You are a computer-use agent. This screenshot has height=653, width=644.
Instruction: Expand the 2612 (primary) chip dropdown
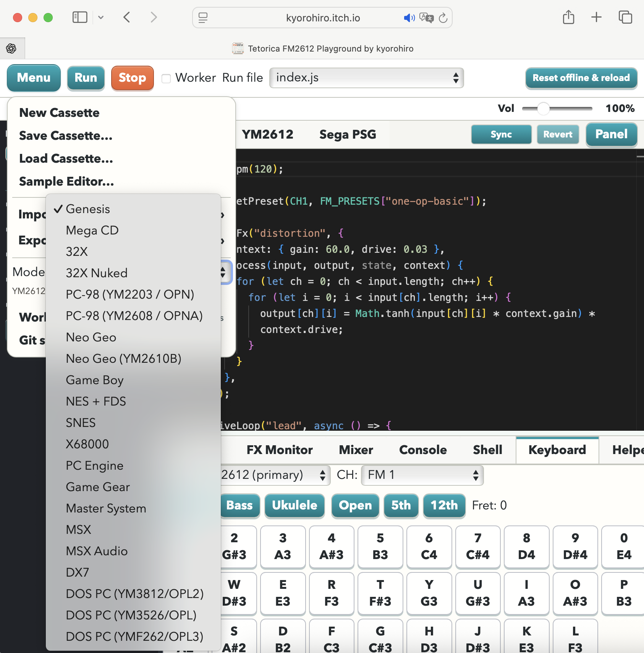pyautogui.click(x=274, y=475)
